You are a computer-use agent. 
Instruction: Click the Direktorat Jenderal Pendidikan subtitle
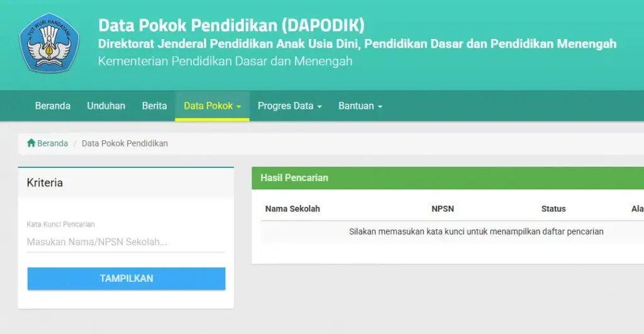357,43
